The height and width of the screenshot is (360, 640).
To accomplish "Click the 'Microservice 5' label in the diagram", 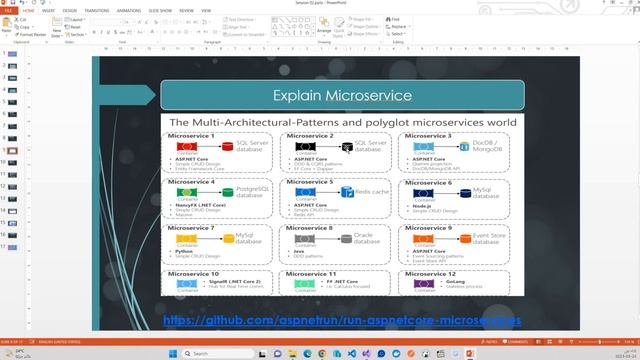I will point(309,182).
